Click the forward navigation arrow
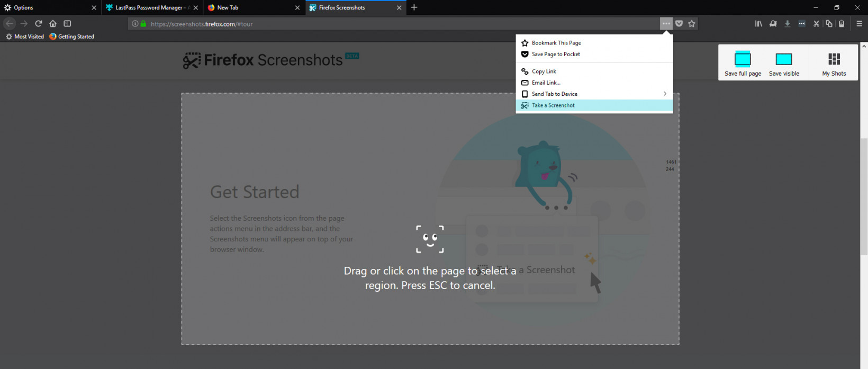The image size is (868, 369). (24, 23)
